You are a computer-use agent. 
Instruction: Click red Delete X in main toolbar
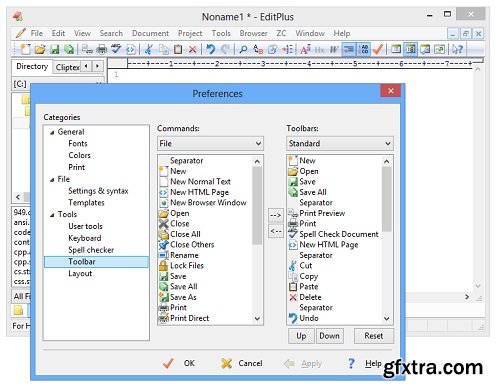pyautogui.click(x=192, y=49)
